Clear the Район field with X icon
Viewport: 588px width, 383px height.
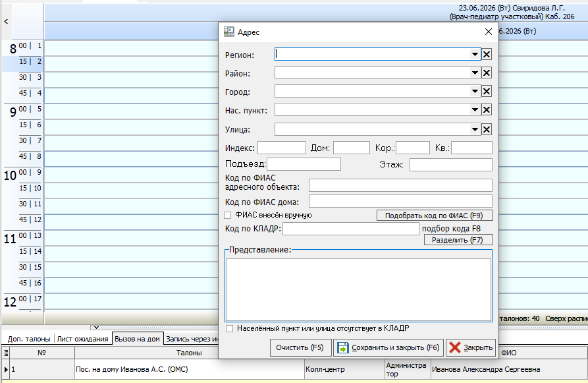coord(487,73)
